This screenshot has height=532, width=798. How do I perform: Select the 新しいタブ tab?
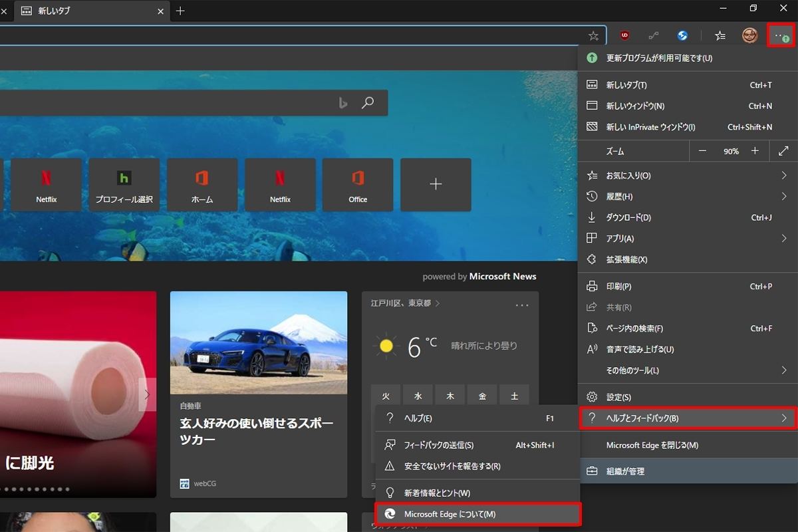[x=92, y=11]
